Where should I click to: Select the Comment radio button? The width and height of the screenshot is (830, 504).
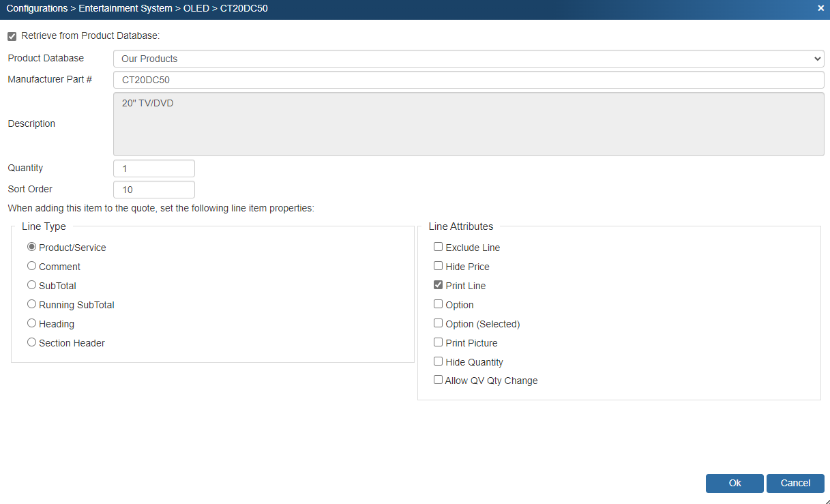point(32,266)
